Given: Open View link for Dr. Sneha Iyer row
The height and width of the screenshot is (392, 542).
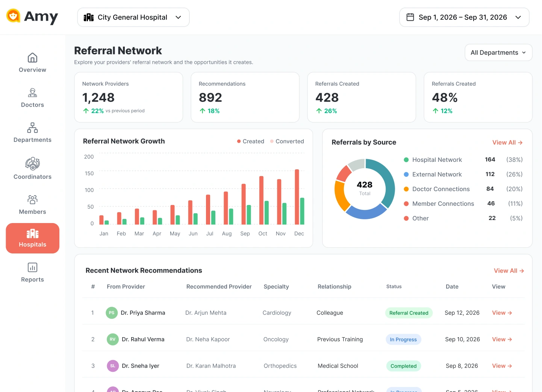Looking at the screenshot, I should coord(502,366).
